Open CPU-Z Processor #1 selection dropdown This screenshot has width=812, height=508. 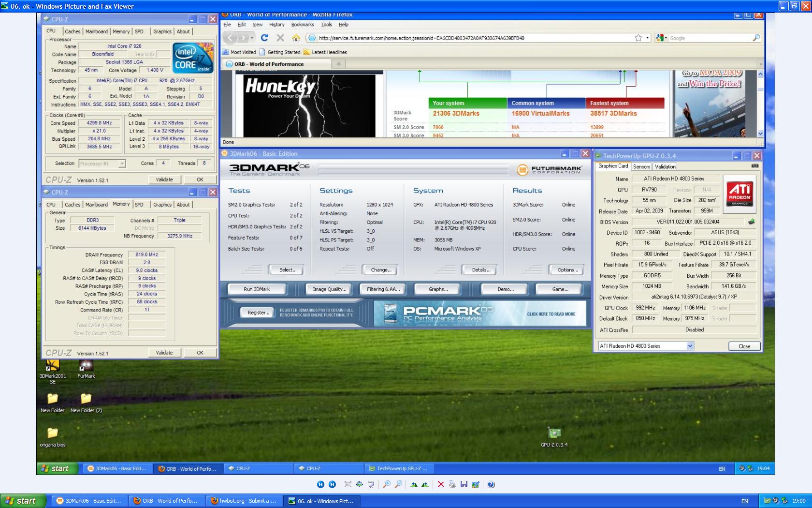(x=122, y=164)
